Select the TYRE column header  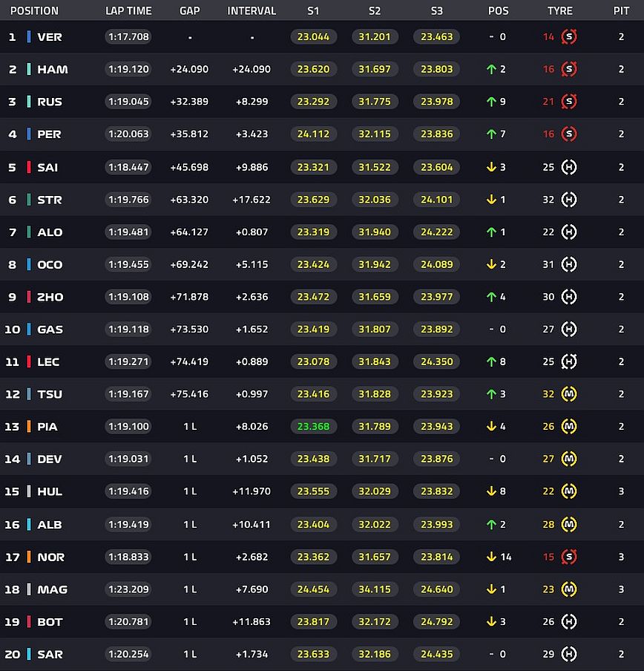tap(559, 11)
